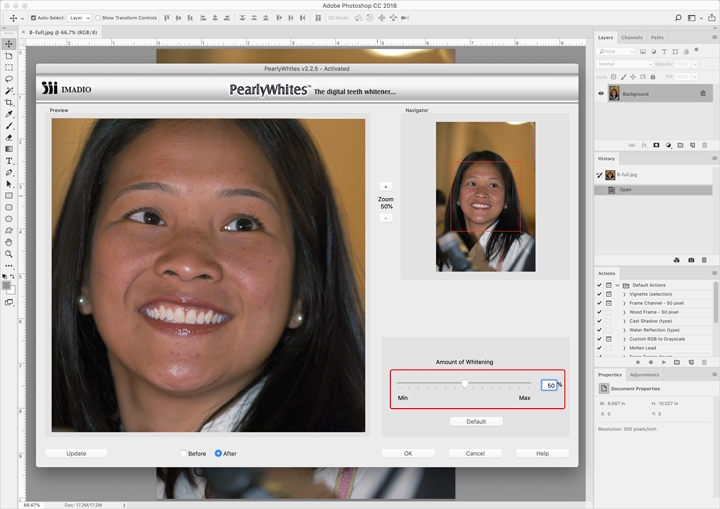
Task: Open the Auto-Select Layer dropdown
Action: pos(79,18)
